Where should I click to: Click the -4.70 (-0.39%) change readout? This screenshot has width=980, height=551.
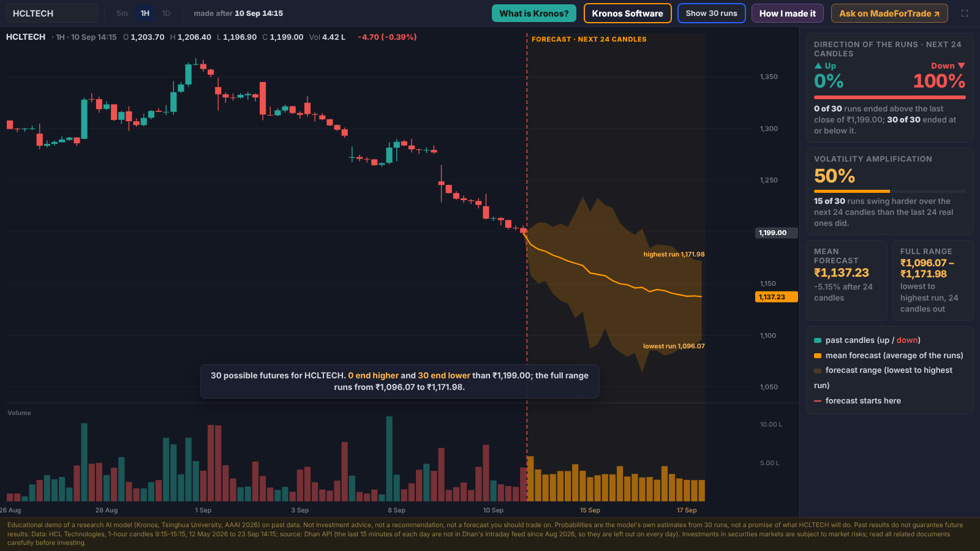click(x=387, y=37)
